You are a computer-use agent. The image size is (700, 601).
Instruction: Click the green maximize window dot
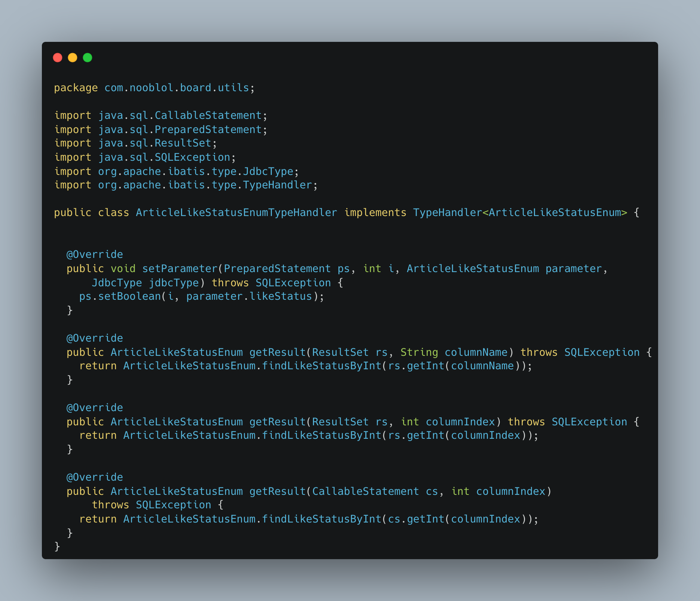pos(87,58)
